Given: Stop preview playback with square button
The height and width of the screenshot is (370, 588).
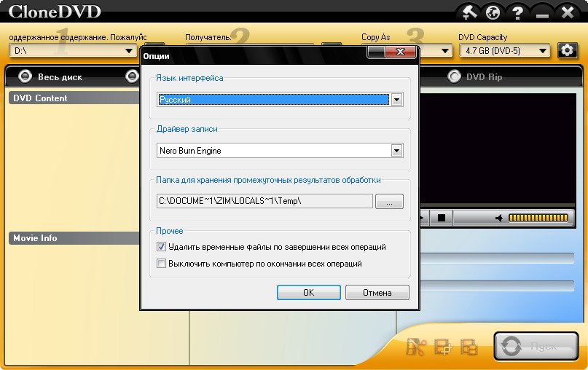Looking at the screenshot, I should (442, 218).
